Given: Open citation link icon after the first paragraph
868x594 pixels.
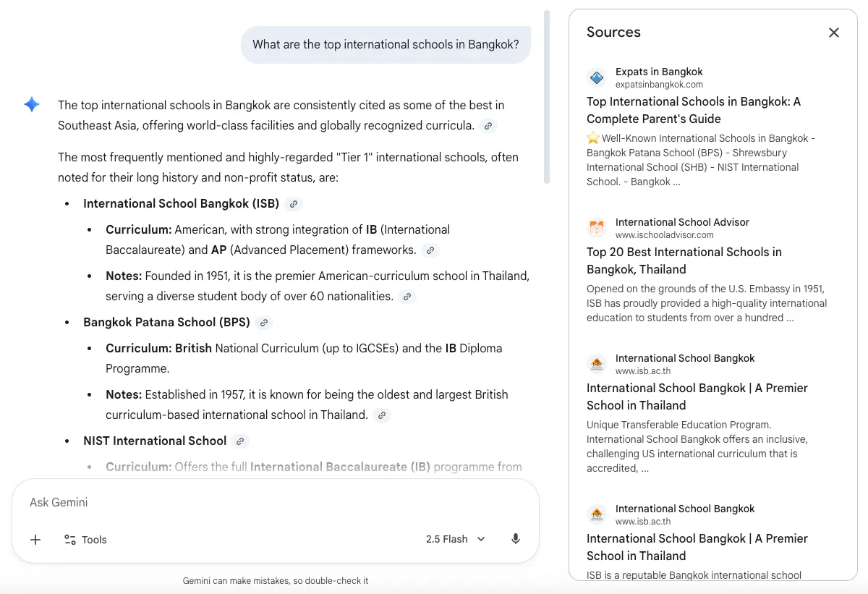Looking at the screenshot, I should [488, 126].
